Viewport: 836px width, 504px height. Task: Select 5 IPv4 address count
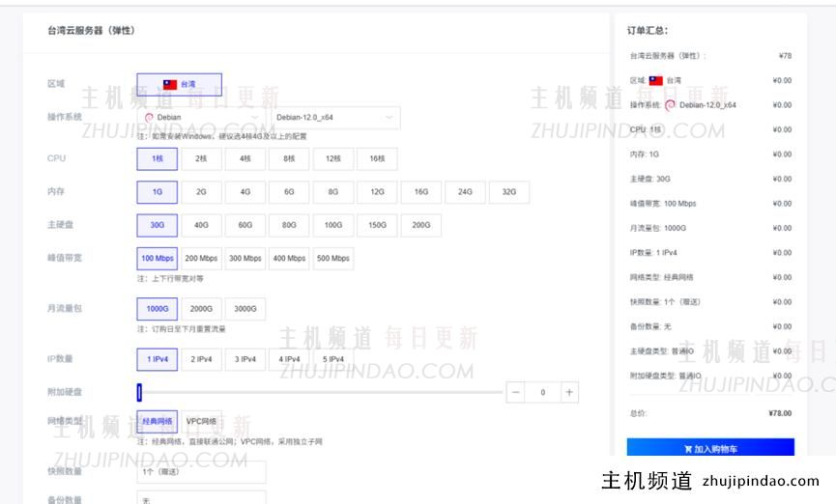tap(333, 359)
